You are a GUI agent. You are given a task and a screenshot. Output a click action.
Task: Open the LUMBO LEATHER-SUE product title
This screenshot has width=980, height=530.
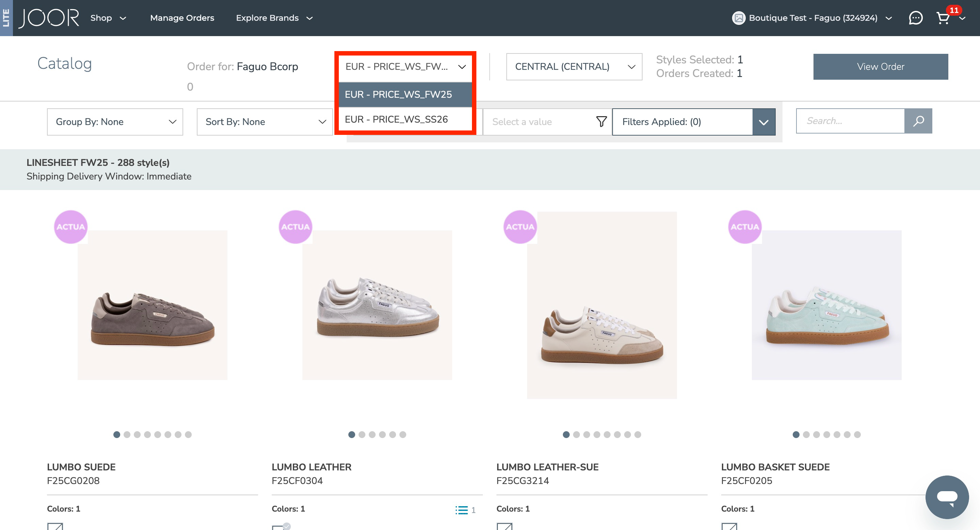(x=547, y=467)
